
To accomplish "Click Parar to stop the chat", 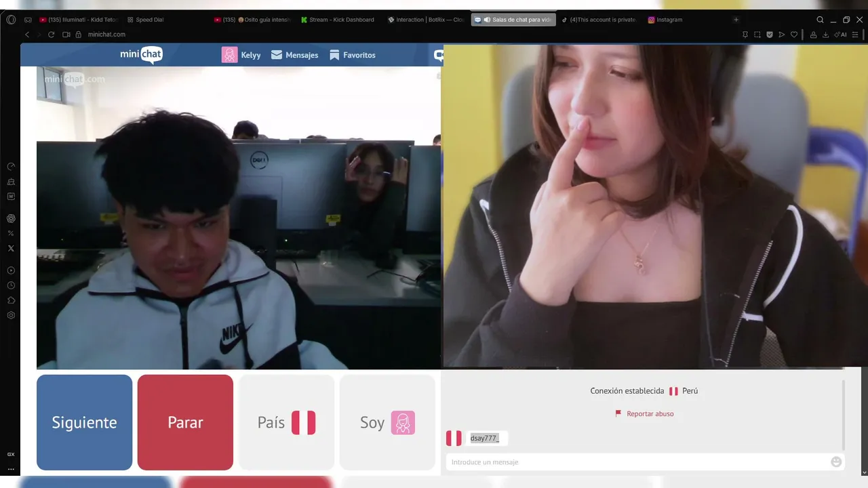I will click(x=185, y=422).
